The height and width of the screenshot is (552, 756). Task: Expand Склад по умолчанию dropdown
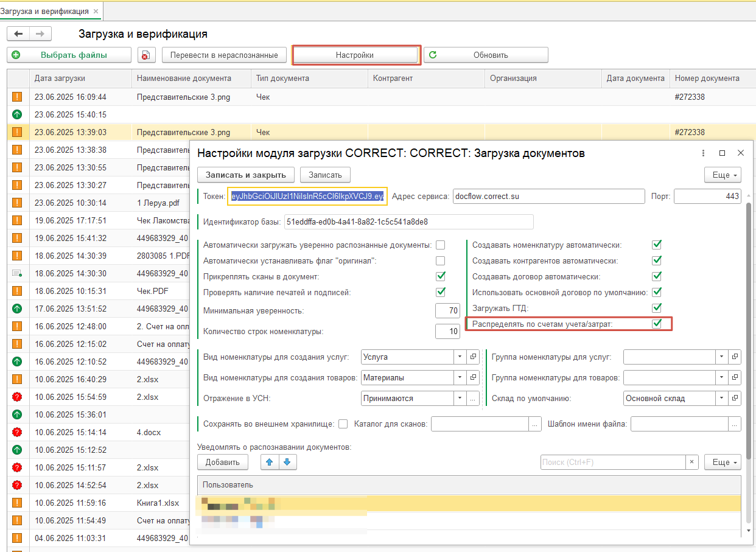(x=721, y=398)
